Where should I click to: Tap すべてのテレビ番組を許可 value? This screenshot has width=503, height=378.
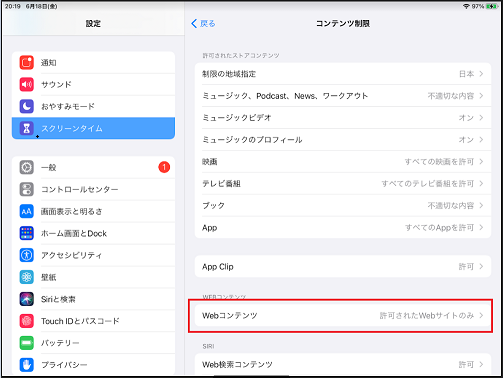[428, 184]
